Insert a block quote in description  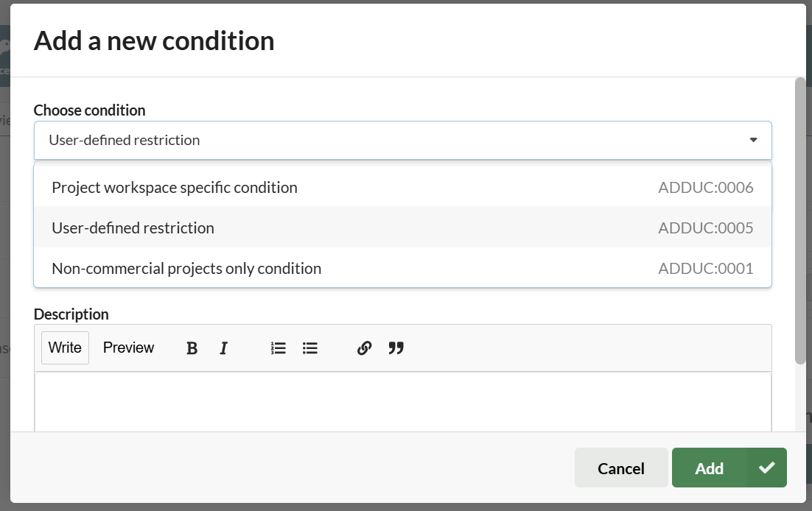396,348
